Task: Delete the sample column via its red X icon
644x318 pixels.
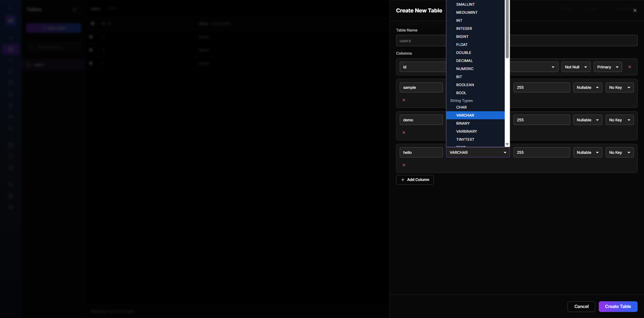Action: 404,100
